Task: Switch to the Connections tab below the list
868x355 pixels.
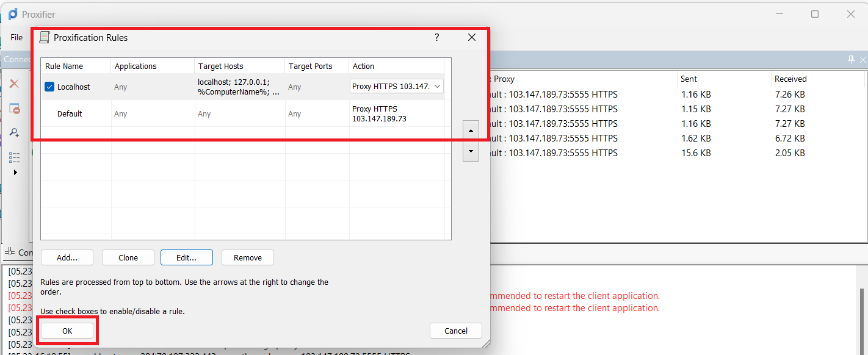Action: click(18, 252)
